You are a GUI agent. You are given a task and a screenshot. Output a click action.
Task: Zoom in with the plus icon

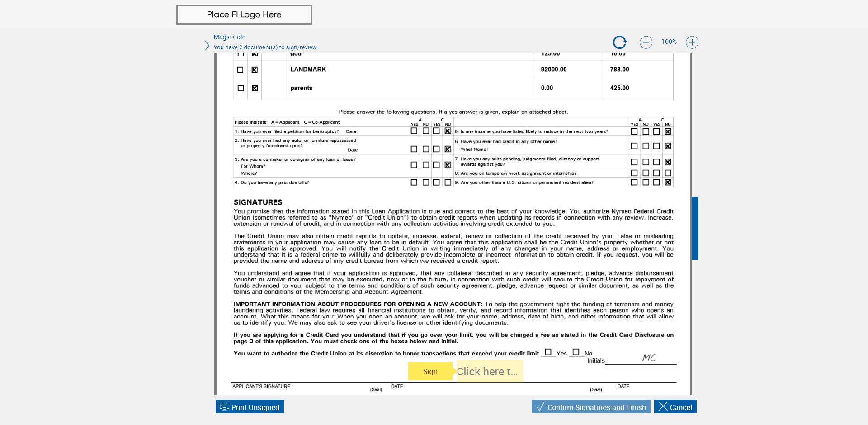click(692, 42)
